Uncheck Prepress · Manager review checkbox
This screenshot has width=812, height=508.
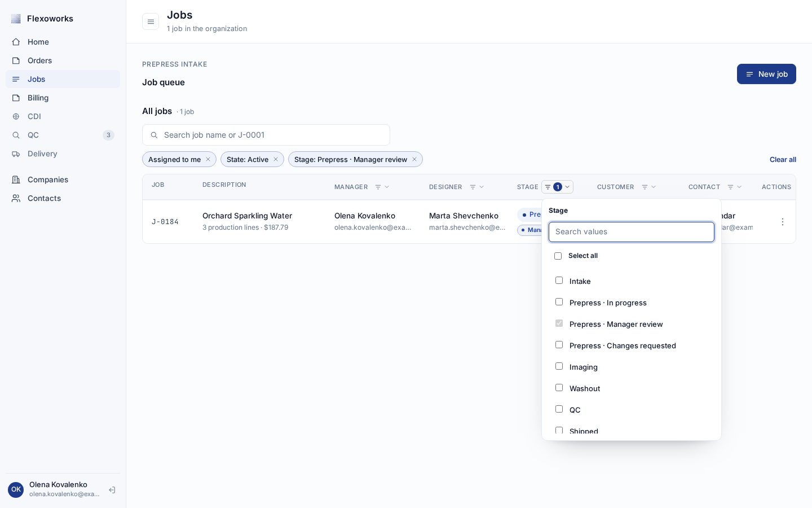(x=559, y=323)
